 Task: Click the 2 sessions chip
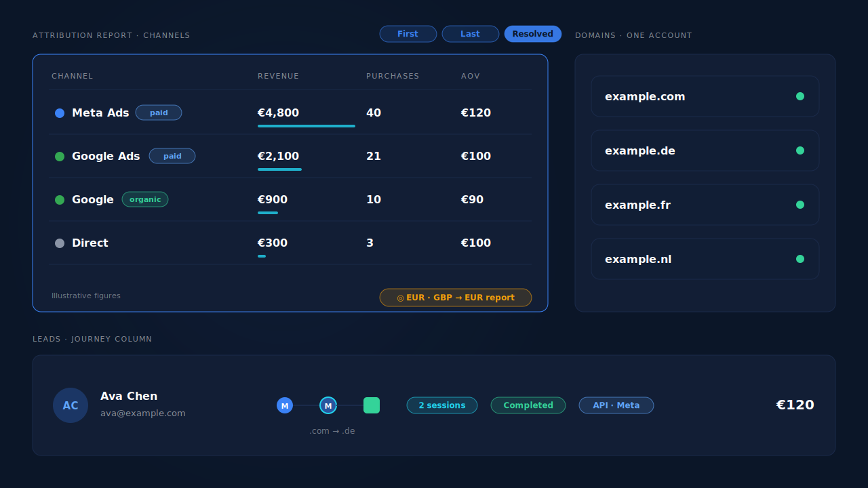tap(442, 405)
